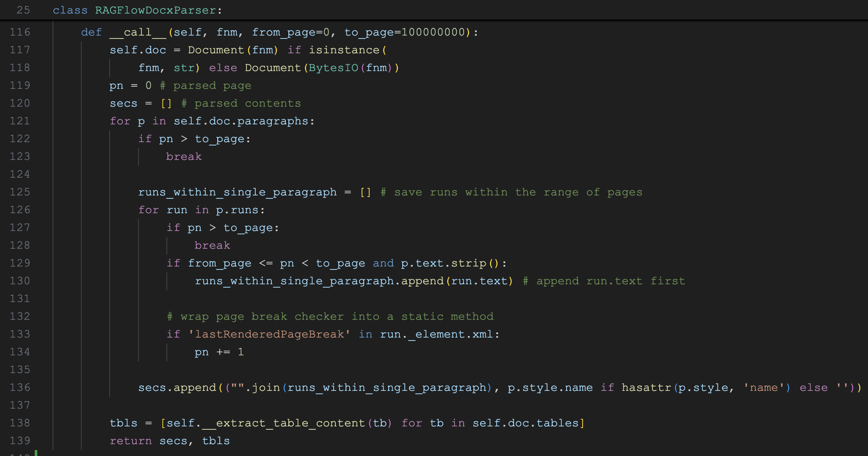Click 'secs.append' on line 136
This screenshot has width=868, height=456.
pyautogui.click(x=177, y=387)
